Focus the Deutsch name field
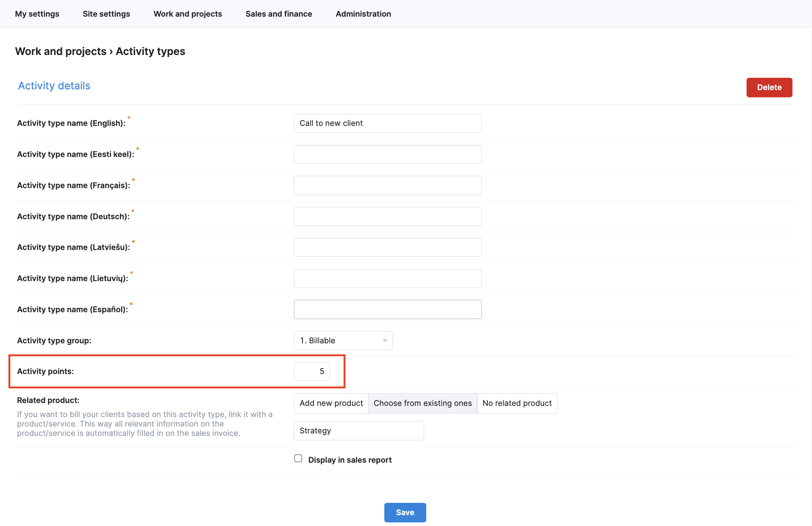Image resolution: width=812 pixels, height=526 pixels. click(388, 216)
